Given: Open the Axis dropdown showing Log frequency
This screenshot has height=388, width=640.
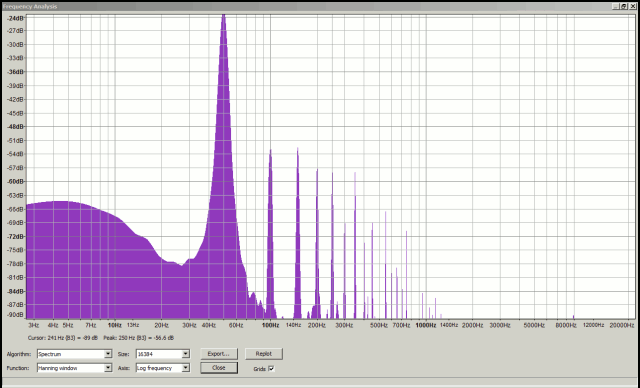Looking at the screenshot, I should click(163, 368).
